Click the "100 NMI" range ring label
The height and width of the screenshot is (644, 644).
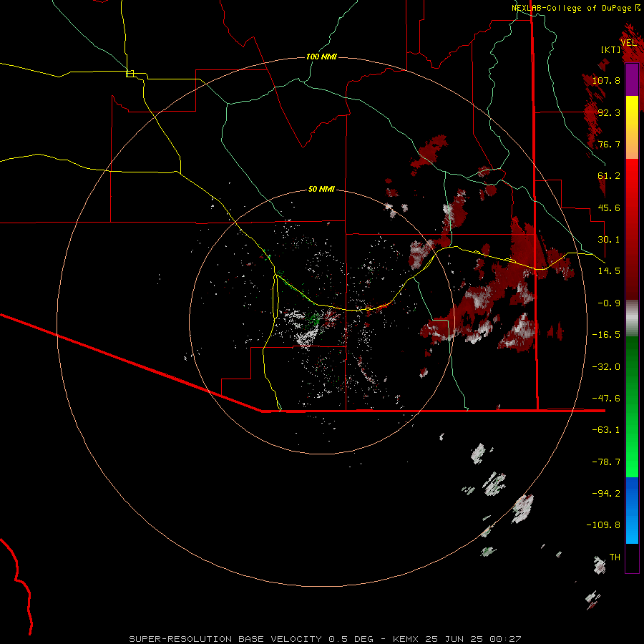tap(321, 57)
